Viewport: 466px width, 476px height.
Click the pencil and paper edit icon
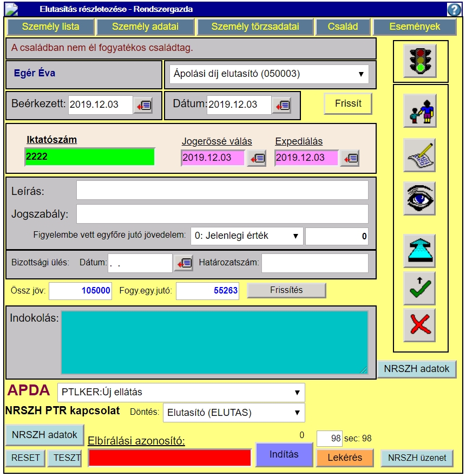tap(420, 155)
